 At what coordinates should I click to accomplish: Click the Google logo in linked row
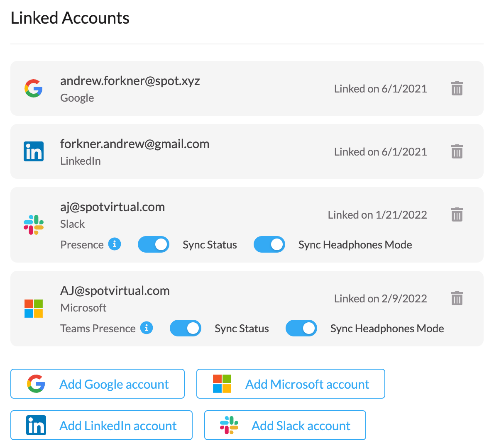coord(33,88)
